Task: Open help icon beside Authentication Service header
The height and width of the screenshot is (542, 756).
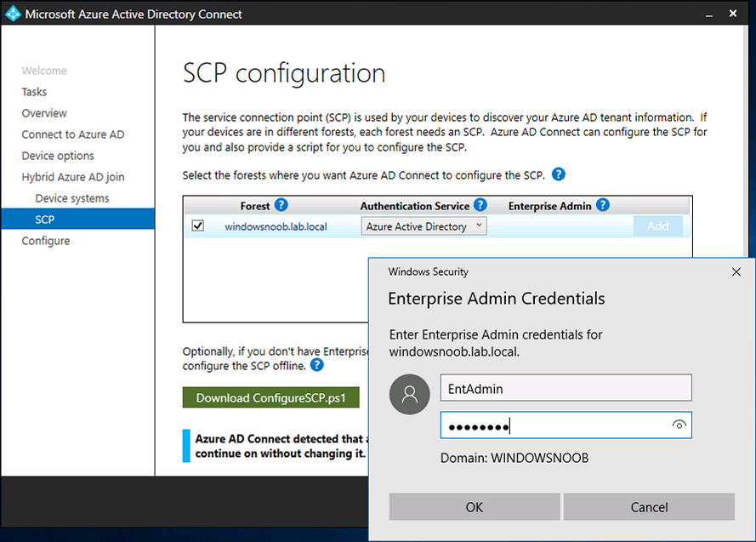Action: click(480, 205)
